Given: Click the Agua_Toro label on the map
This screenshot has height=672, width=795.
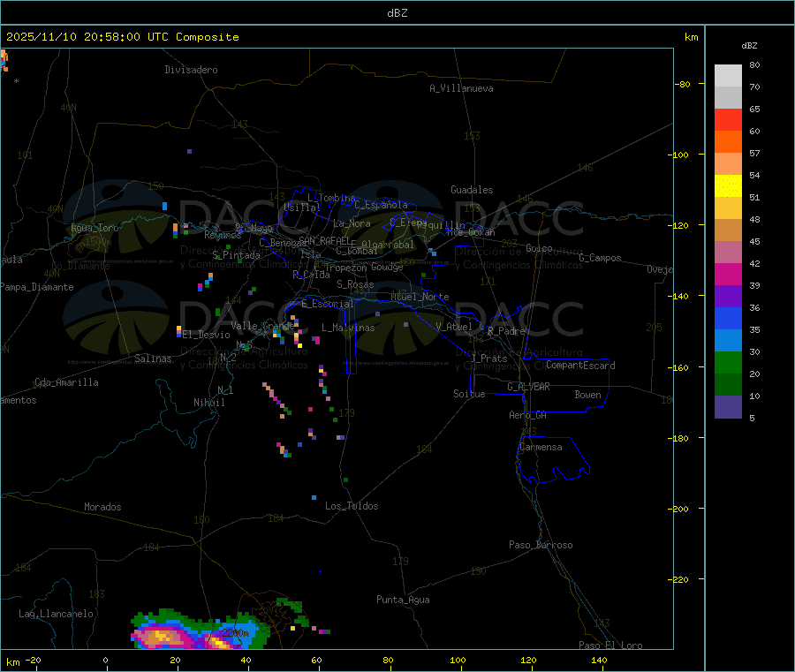Looking at the screenshot, I should pos(95,228).
